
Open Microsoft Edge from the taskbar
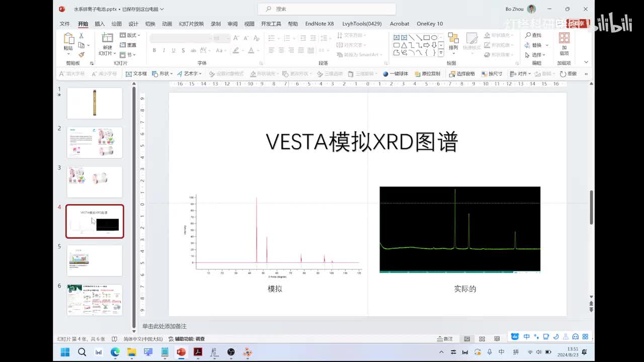[x=115, y=352]
